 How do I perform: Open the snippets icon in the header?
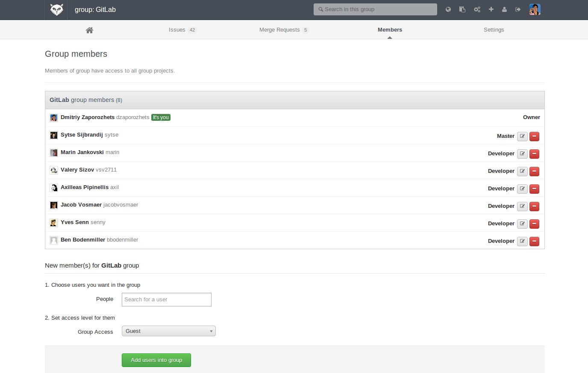pyautogui.click(x=462, y=9)
